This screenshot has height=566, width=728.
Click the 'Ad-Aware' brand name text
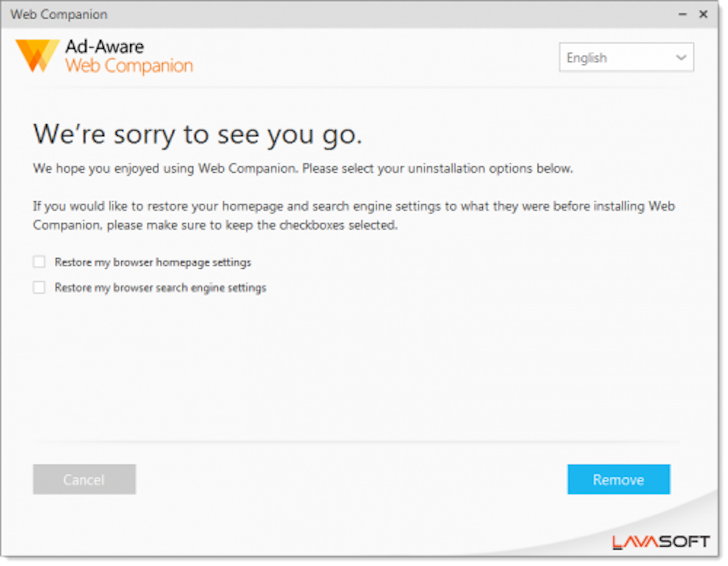click(105, 47)
